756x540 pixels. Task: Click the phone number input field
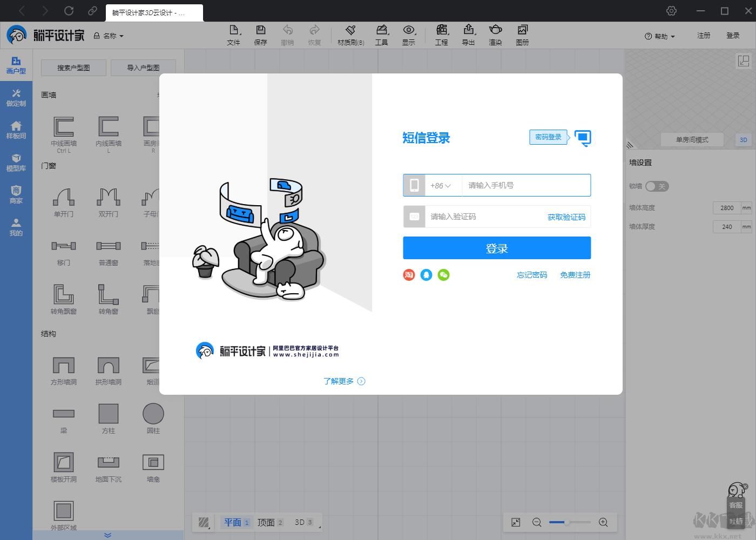(x=525, y=185)
